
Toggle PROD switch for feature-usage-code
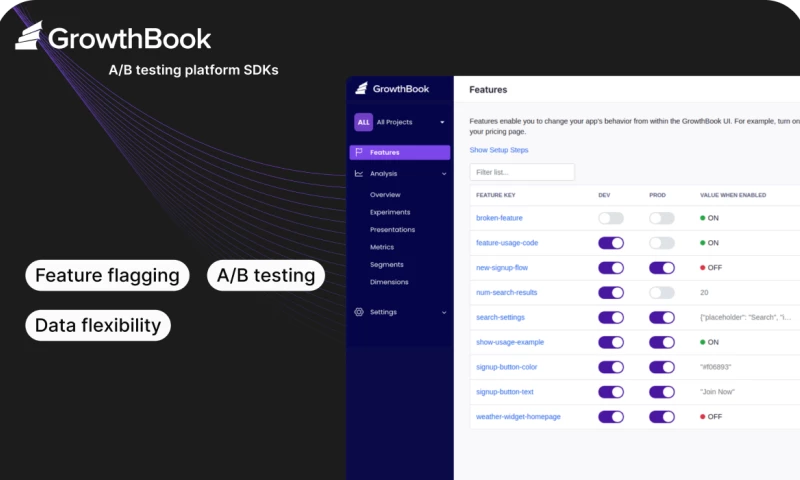tap(662, 243)
